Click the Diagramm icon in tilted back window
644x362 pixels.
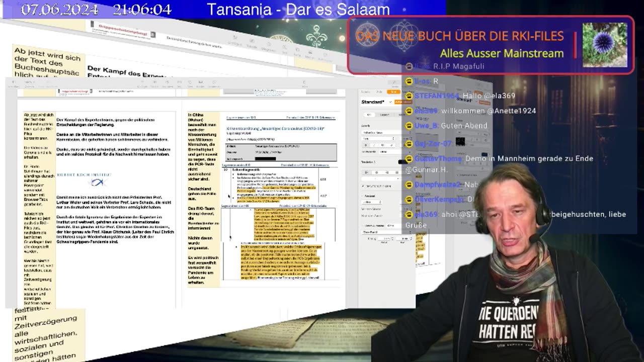click(269, 46)
